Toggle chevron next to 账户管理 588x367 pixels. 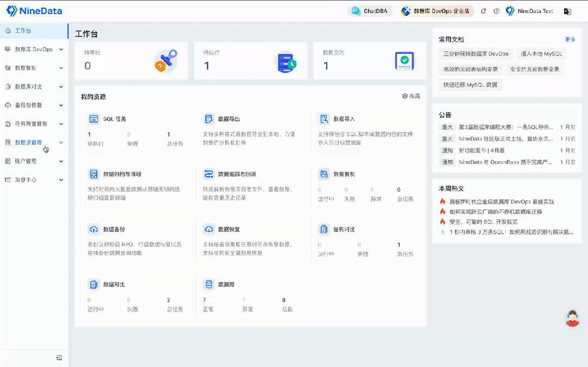[61, 161]
